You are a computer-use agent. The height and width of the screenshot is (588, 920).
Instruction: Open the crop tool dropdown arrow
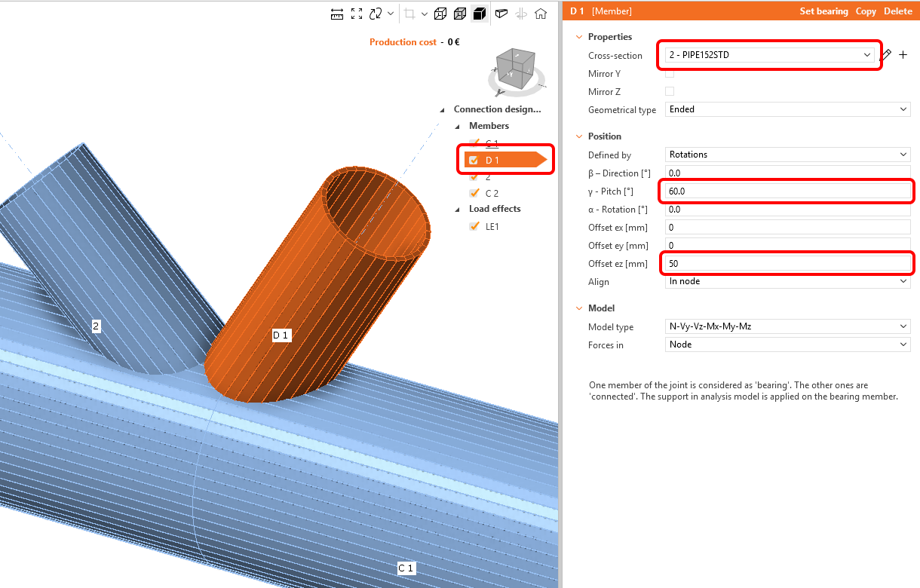point(425,14)
